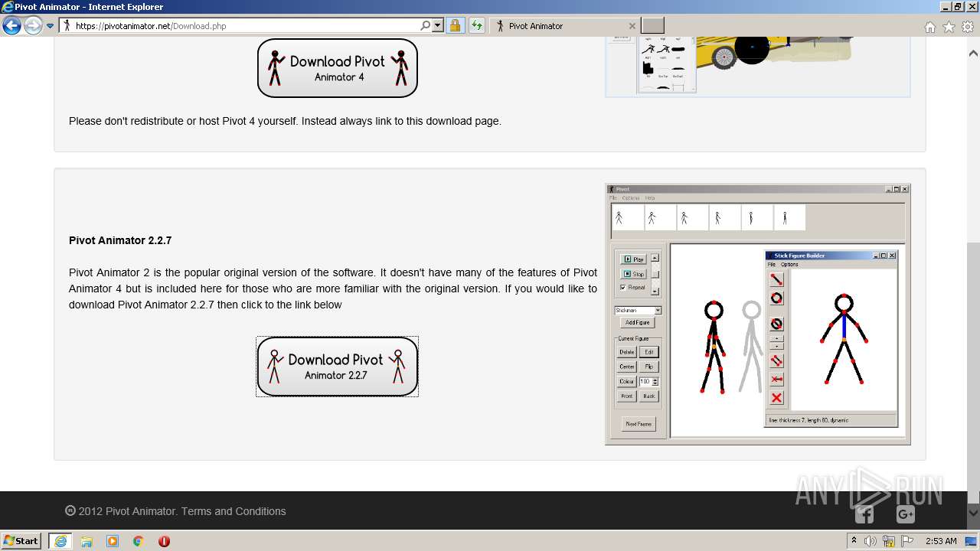980x551 pixels.
Task: Click the Download Pivot Animator 4 button
Action: coord(338,68)
